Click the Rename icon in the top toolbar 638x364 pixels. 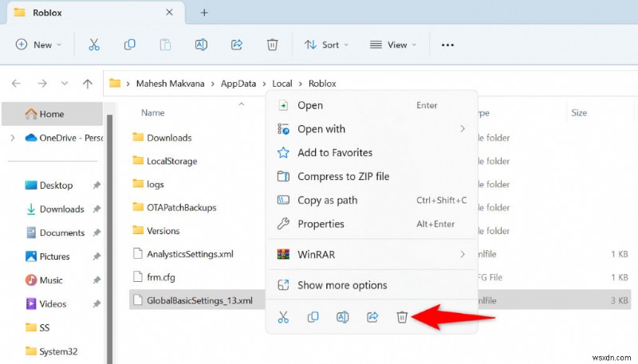(201, 45)
